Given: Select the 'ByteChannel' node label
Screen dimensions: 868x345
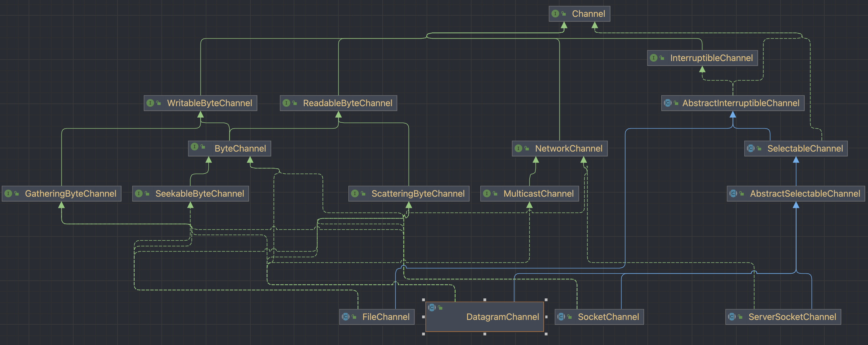Looking at the screenshot, I should [x=240, y=148].
